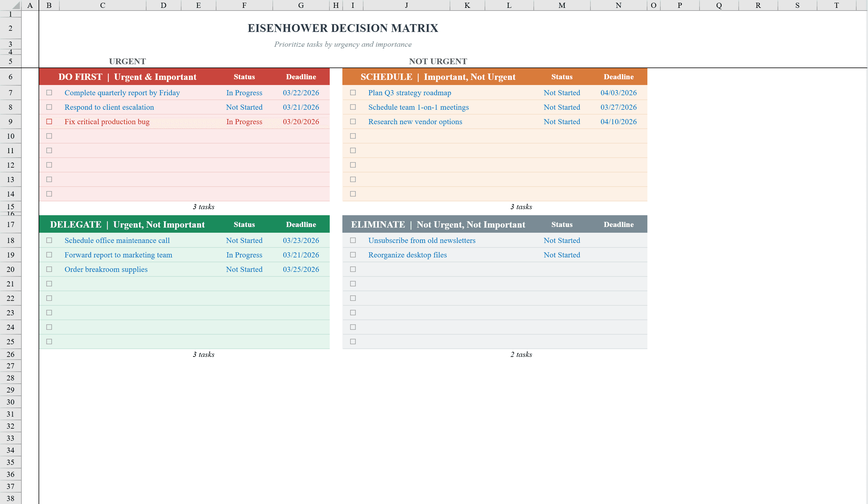
Task: Check the box for Complete quarterly report by Friday
Action: 49,93
